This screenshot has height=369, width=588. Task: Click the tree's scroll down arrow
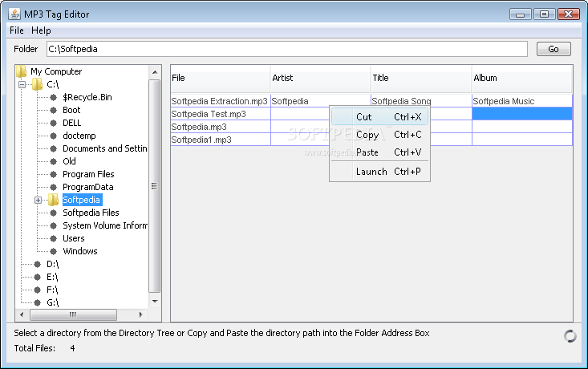155,301
